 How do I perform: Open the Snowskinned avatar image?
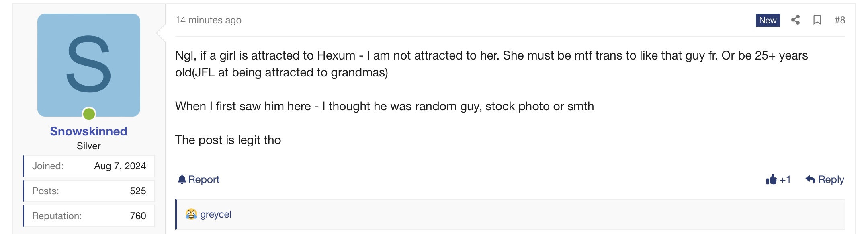coord(89,64)
